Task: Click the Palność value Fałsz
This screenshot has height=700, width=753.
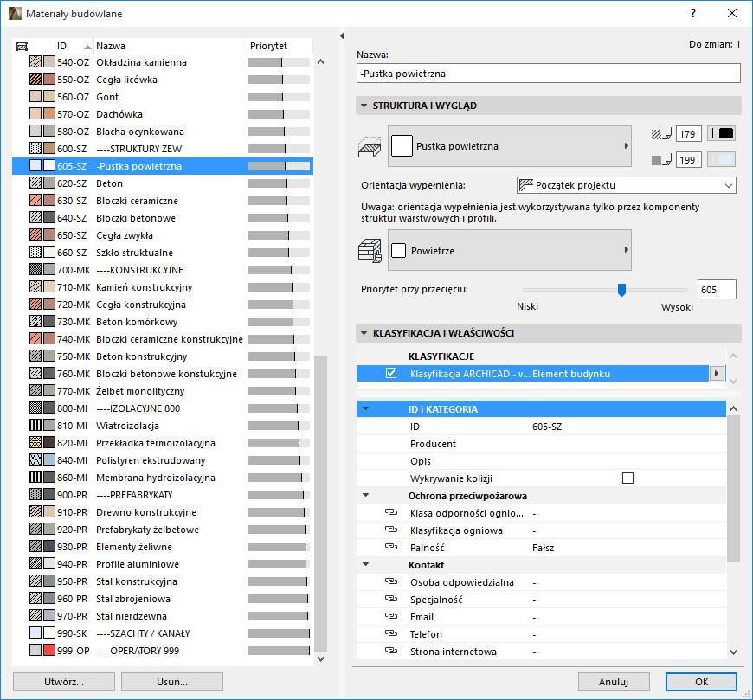Action: click(x=544, y=548)
